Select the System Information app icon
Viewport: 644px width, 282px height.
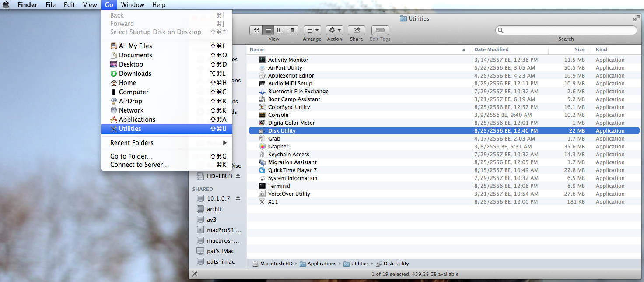pos(262,178)
